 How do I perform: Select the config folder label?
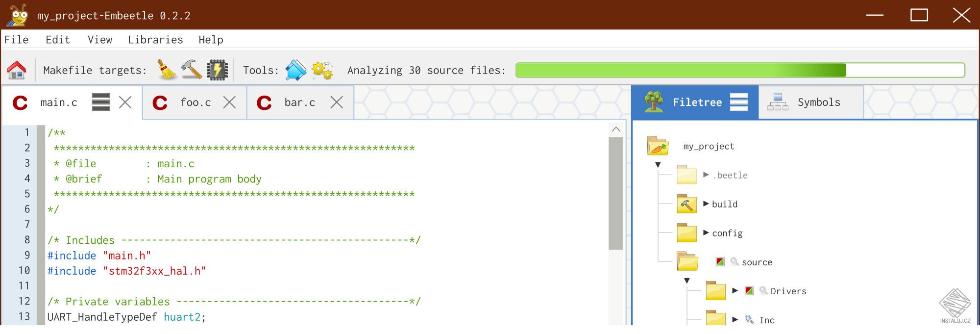click(x=727, y=233)
